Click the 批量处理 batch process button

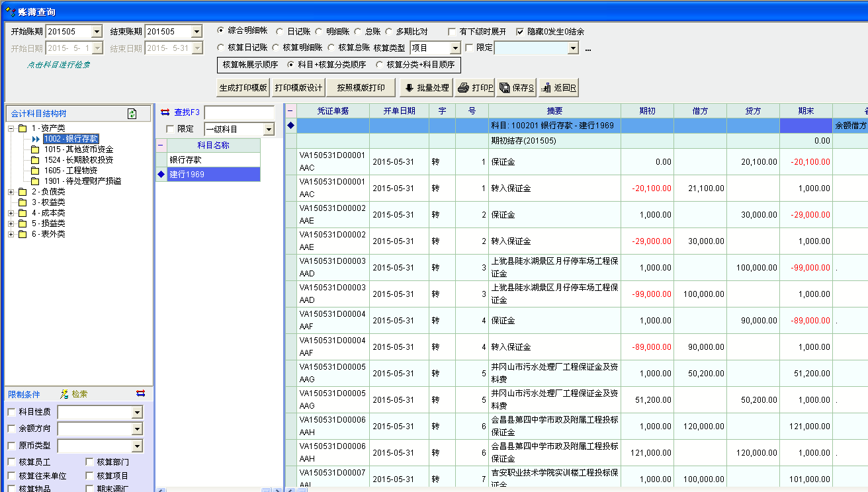[x=426, y=87]
